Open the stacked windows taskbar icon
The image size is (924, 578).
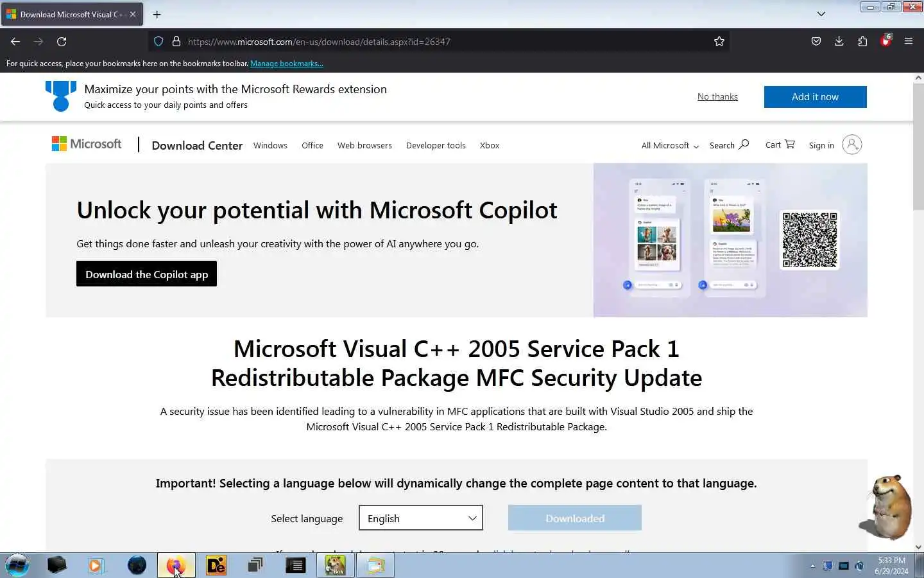pos(255,565)
